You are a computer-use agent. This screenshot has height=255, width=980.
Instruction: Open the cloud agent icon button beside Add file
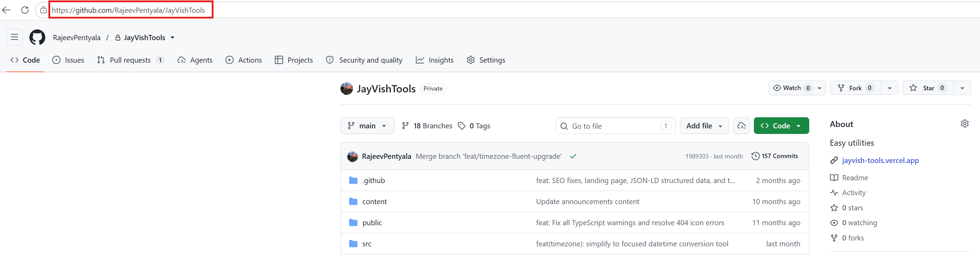(x=741, y=126)
